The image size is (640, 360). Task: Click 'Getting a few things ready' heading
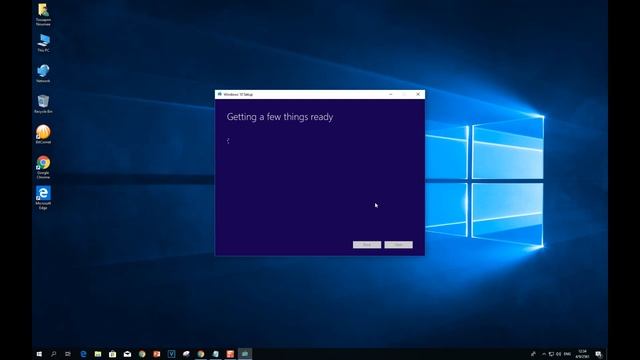click(280, 117)
